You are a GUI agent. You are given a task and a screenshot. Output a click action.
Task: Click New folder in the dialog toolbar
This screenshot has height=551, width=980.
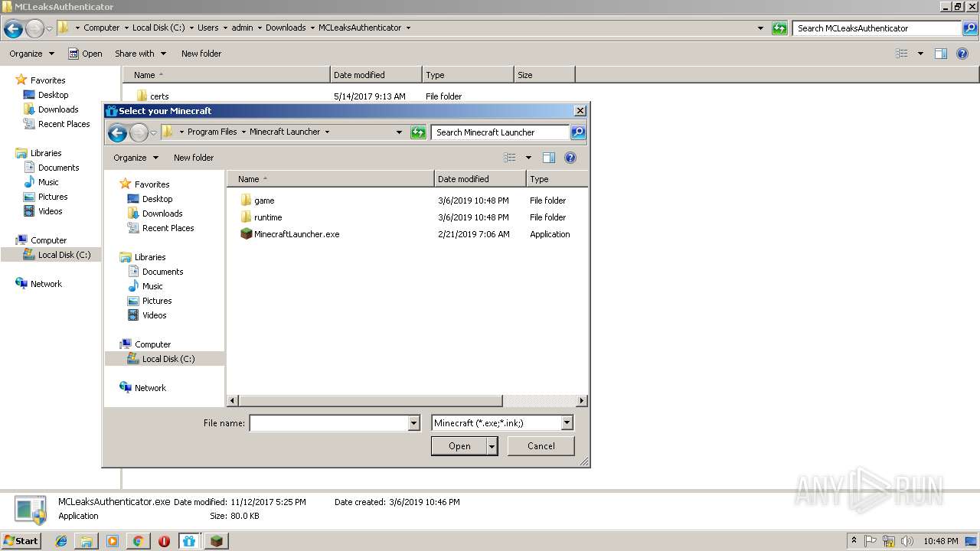coord(194,158)
